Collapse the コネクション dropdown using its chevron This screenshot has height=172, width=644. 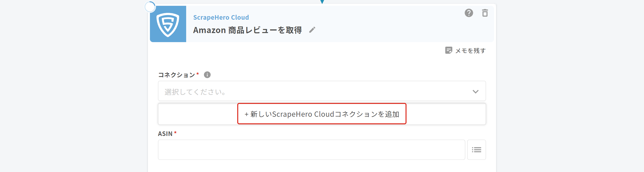(x=475, y=91)
